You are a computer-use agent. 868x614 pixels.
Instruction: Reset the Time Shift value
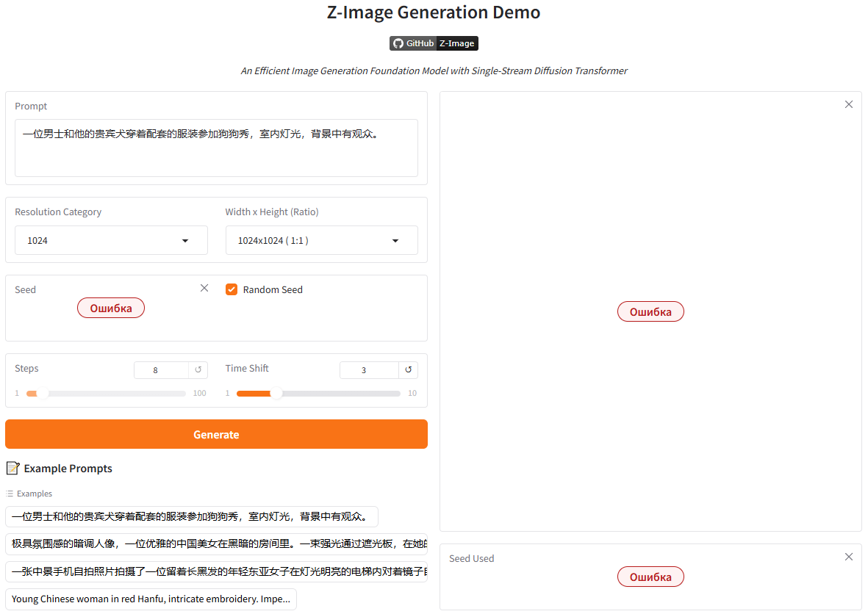[x=408, y=370]
